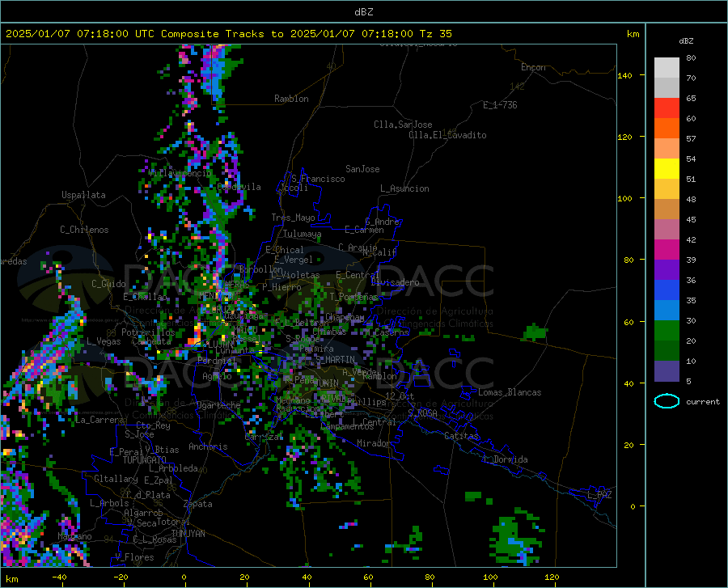Click the E_1-736 place label
This screenshot has height=588, width=728.
click(500, 105)
